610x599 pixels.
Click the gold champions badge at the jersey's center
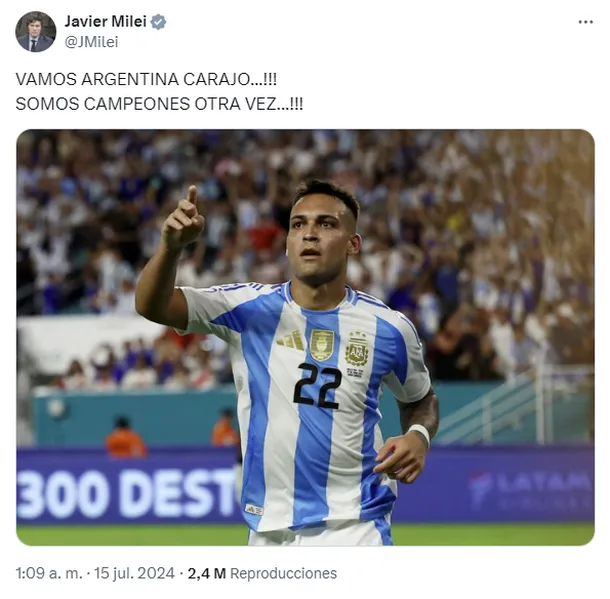point(322,345)
